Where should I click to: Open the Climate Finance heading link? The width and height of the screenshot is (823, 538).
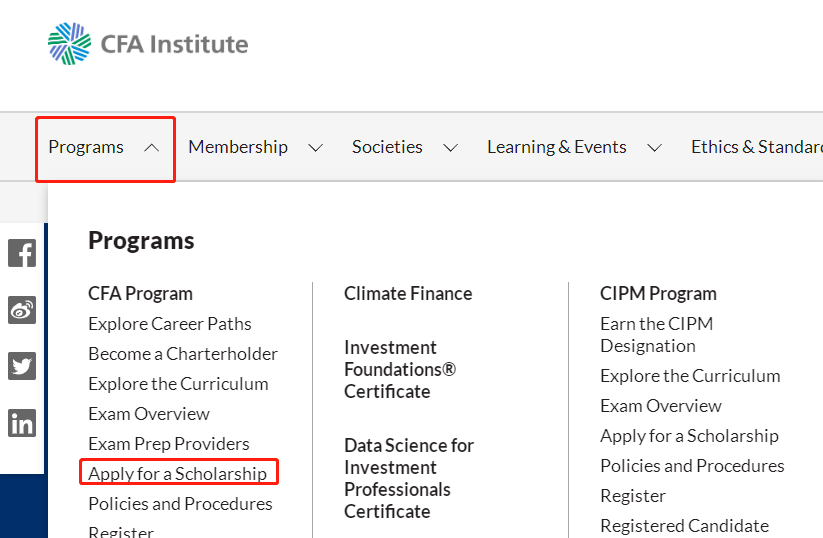pyautogui.click(x=408, y=293)
